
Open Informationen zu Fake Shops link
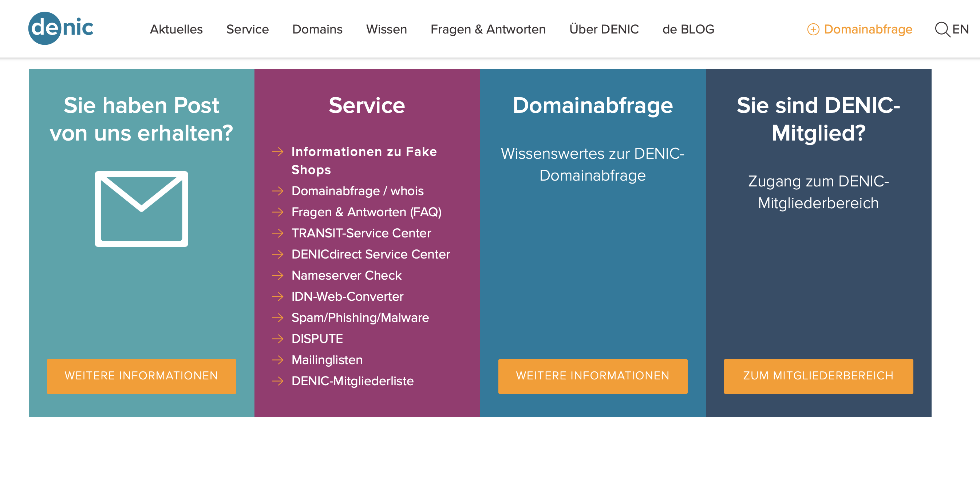[364, 161]
